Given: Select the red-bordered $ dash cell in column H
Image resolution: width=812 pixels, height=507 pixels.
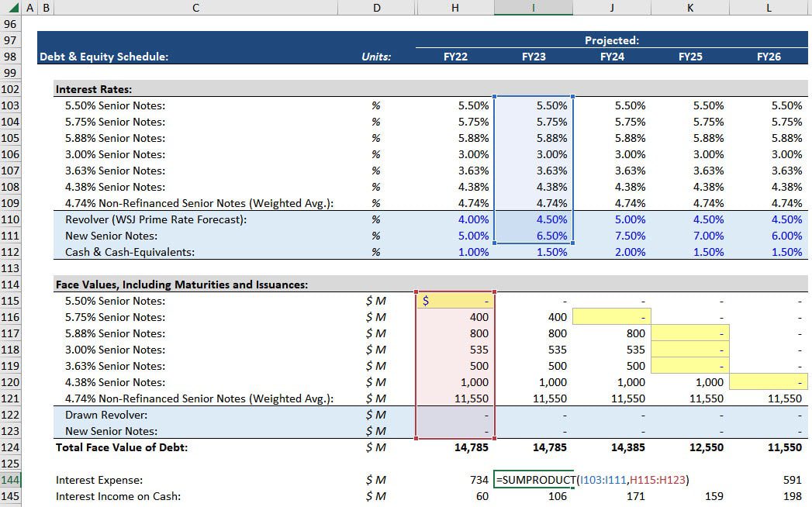Looking at the screenshot, I should coord(455,301).
